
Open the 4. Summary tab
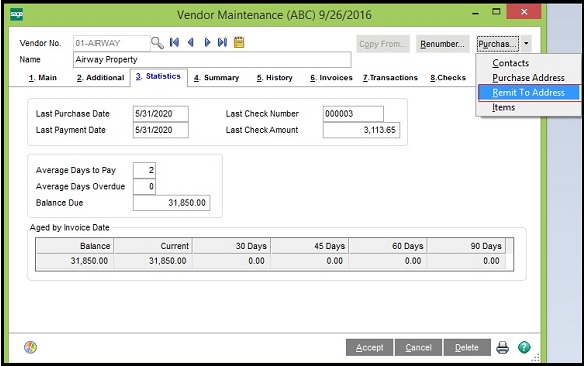[x=216, y=77]
